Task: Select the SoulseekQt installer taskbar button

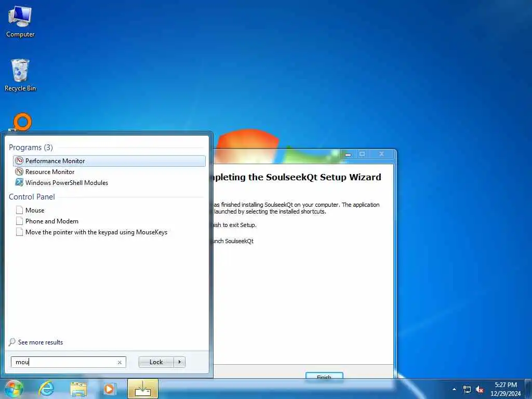Action: click(143, 389)
